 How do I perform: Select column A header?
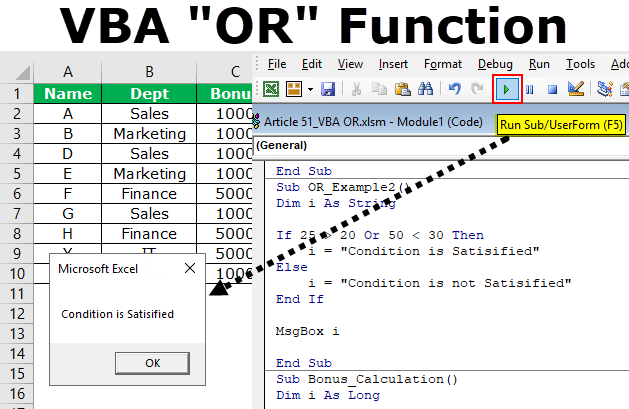(68, 72)
